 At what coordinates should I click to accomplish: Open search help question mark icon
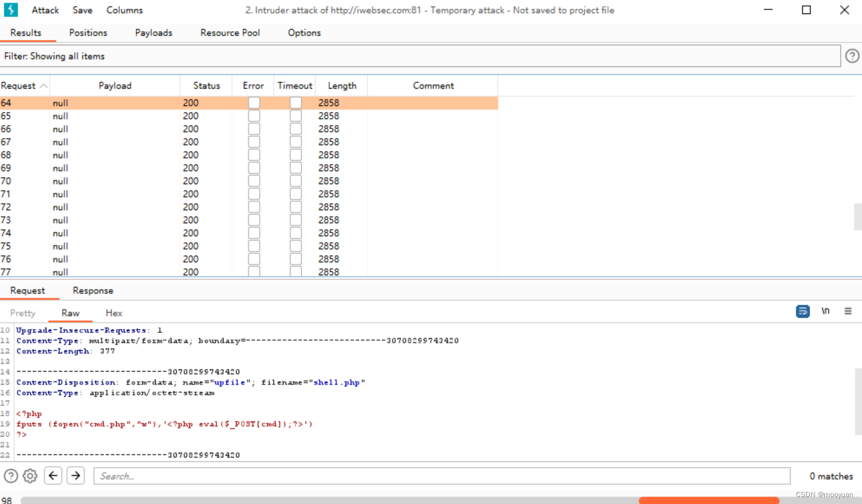point(11,476)
